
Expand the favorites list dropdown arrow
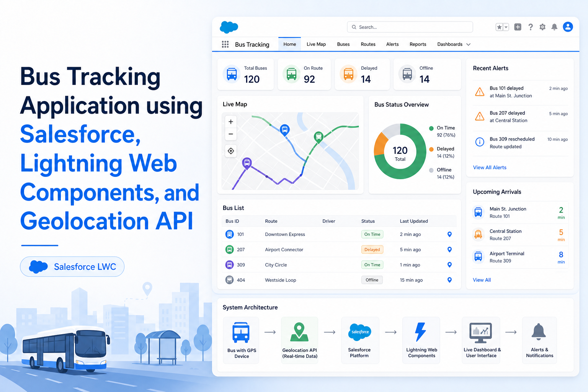pos(506,27)
